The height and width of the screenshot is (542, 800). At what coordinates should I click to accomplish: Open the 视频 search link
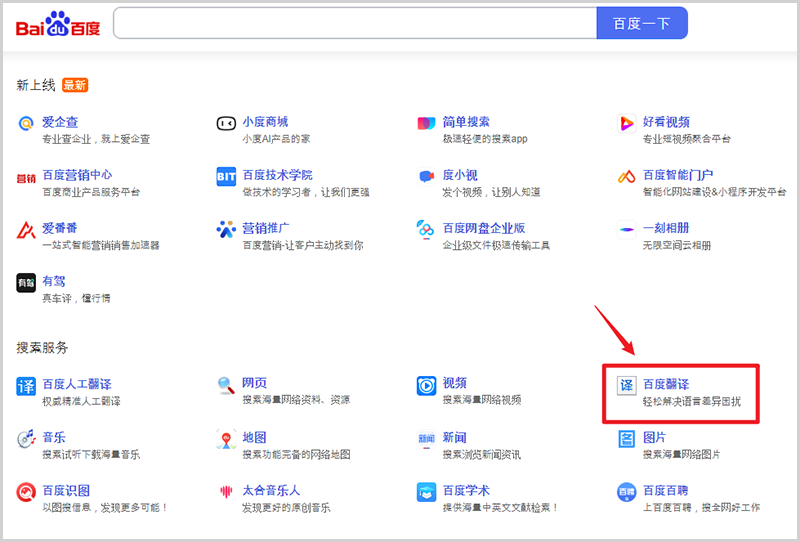point(455,382)
